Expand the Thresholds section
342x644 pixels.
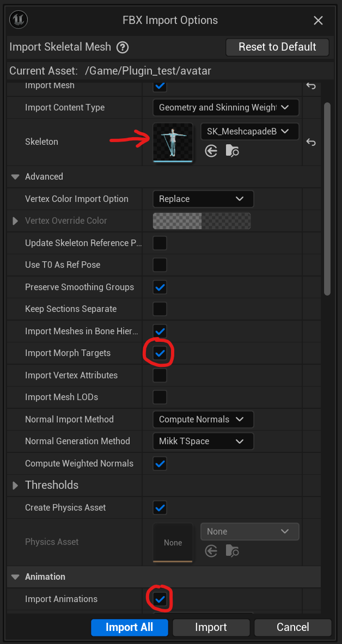pyautogui.click(x=15, y=485)
